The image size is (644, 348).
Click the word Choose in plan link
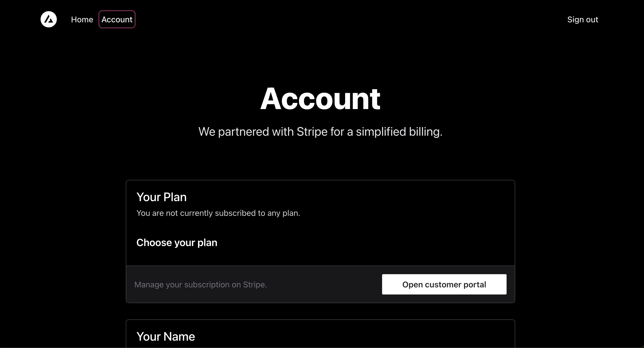154,243
